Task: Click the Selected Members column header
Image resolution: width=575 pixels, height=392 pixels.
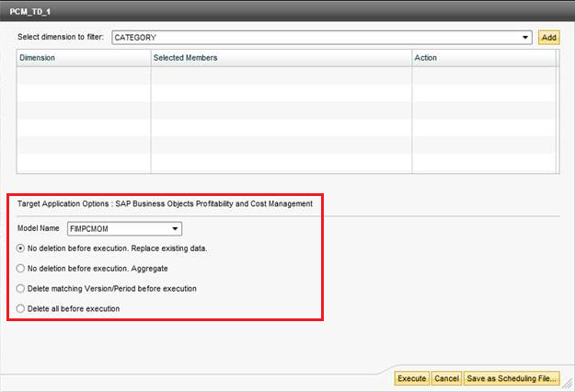Action: tap(282, 58)
